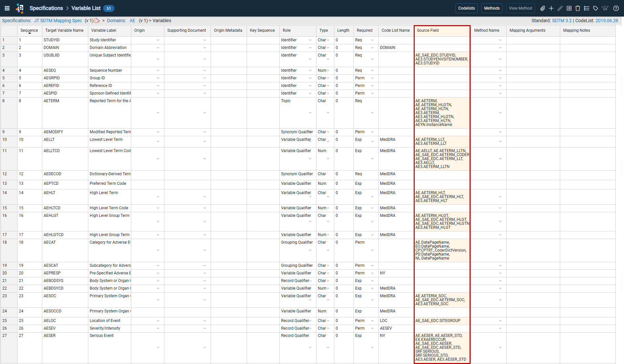Click the 'Synonym Qualifier' role for AEMODIFY
This screenshot has height=364, width=624.
298,132
